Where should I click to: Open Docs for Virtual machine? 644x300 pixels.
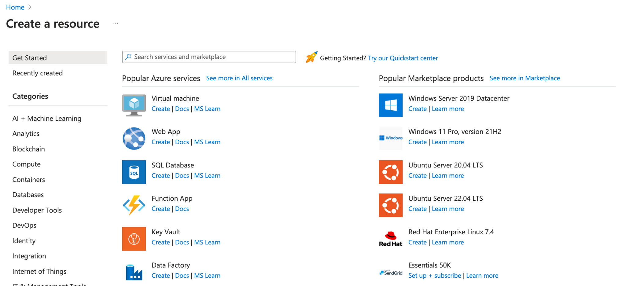pos(182,109)
